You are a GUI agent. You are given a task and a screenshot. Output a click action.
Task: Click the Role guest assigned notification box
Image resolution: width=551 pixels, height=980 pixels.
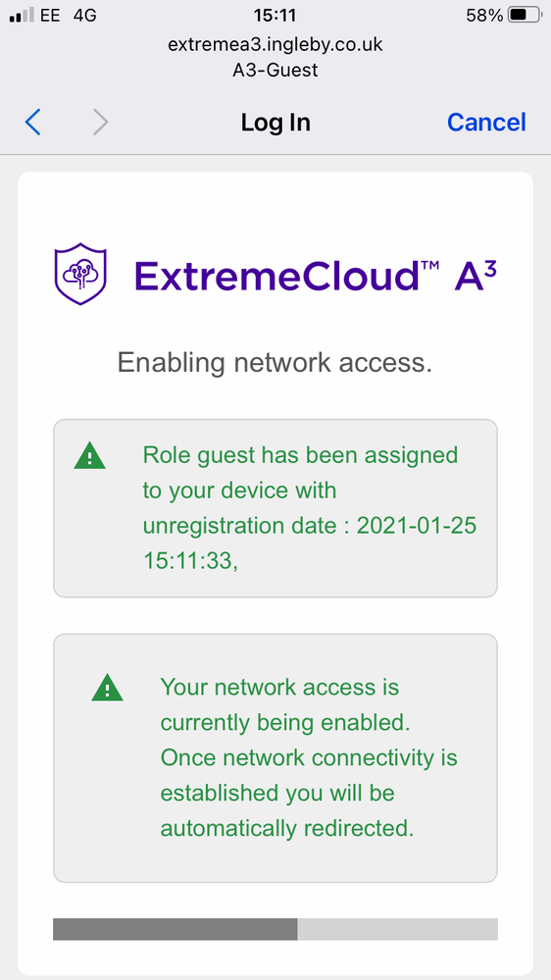point(275,508)
